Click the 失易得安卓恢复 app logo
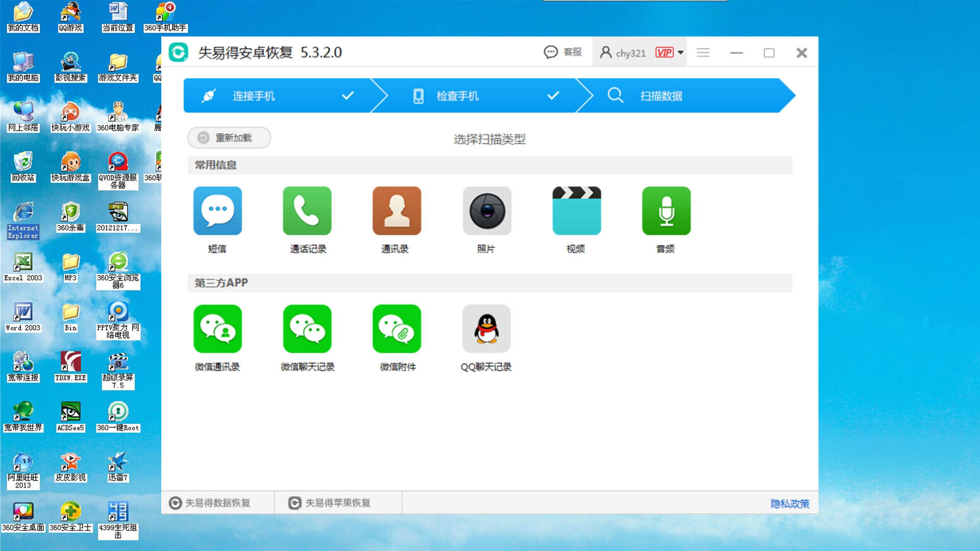Image resolution: width=980 pixels, height=551 pixels. pyautogui.click(x=179, y=53)
